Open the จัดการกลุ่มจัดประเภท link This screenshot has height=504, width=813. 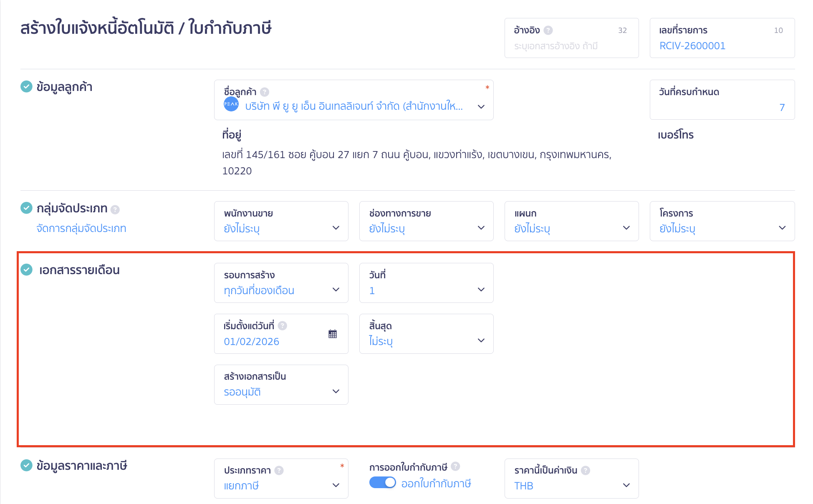[81, 229]
